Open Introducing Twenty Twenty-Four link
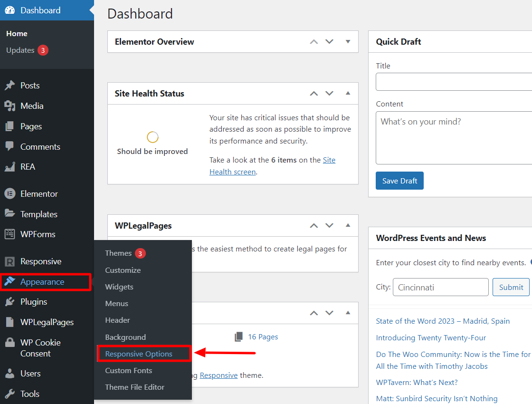The height and width of the screenshot is (404, 532). [x=431, y=338]
